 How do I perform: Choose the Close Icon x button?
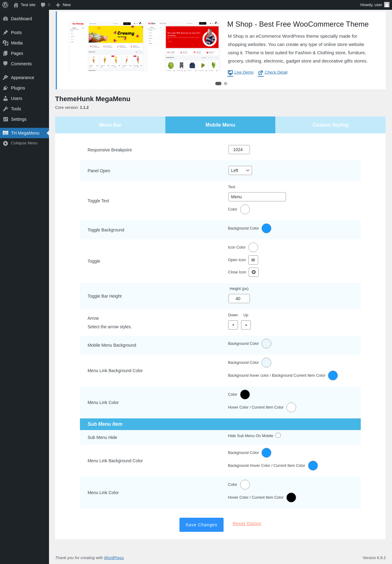[254, 272]
